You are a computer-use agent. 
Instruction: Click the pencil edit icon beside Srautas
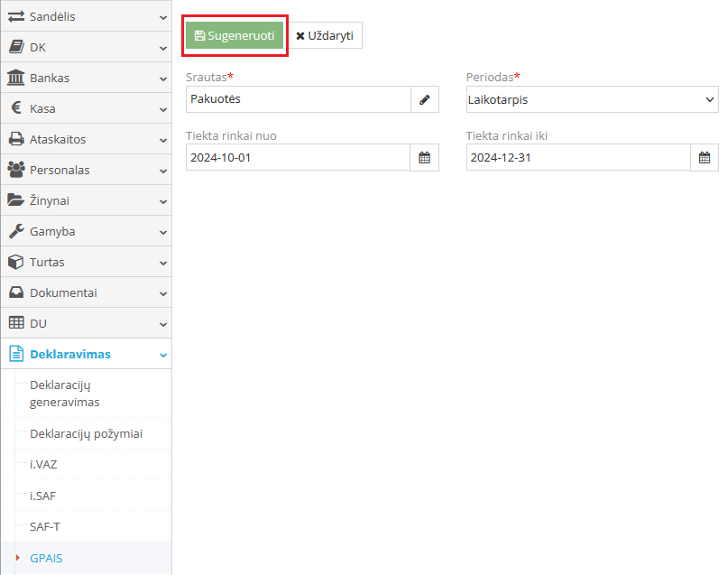tap(425, 99)
